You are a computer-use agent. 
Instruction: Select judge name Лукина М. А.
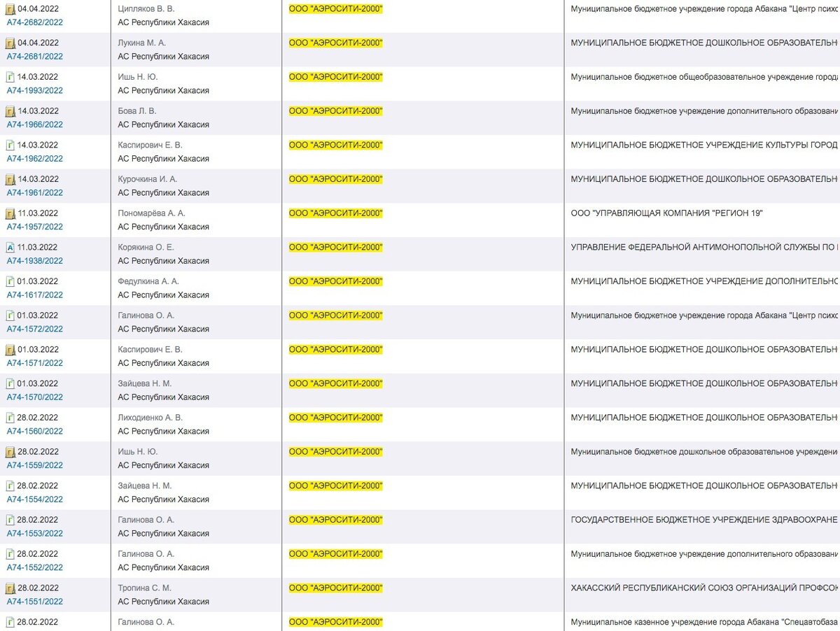click(142, 43)
